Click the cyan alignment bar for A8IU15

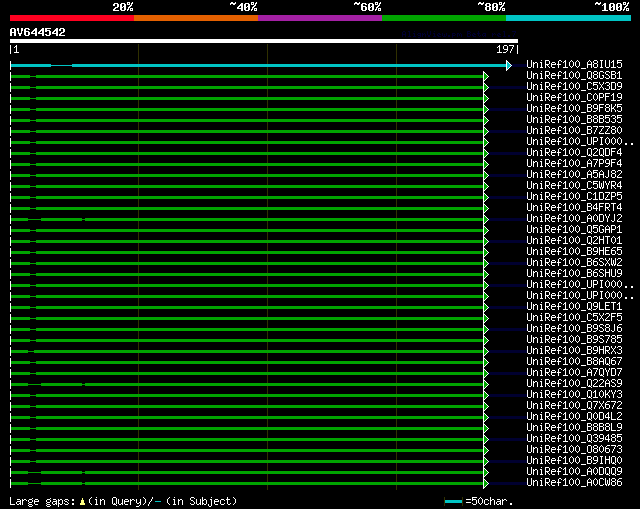point(258,65)
